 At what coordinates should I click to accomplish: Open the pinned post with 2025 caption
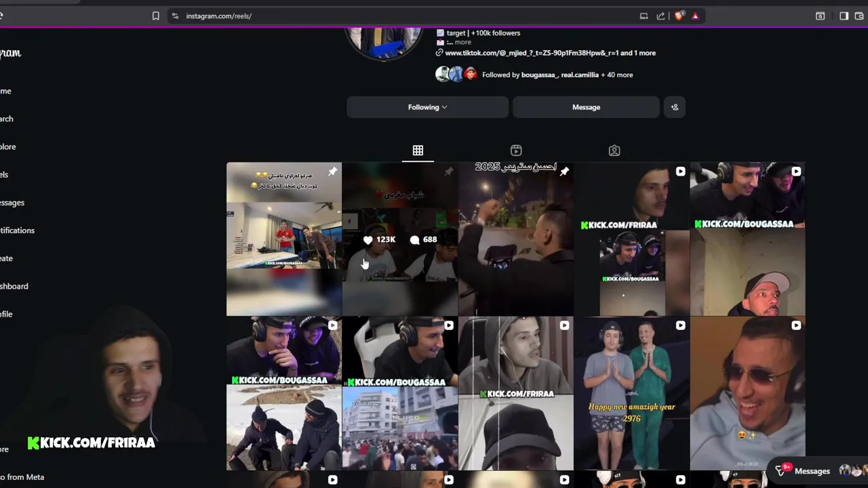click(x=516, y=239)
